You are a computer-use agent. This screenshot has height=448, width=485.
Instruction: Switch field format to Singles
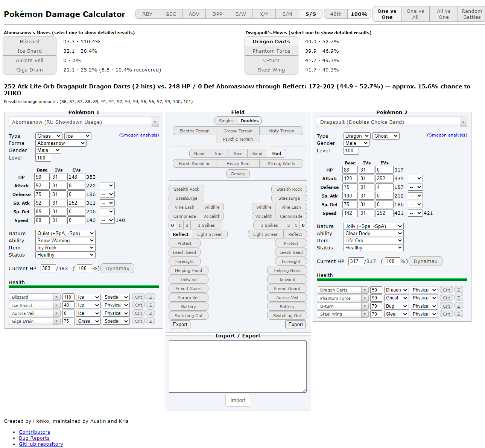pyautogui.click(x=226, y=121)
